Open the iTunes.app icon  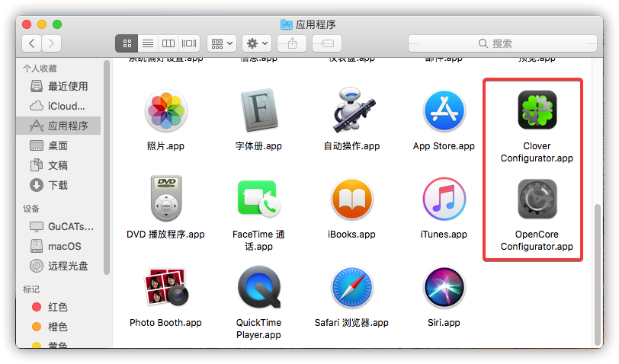click(x=444, y=199)
